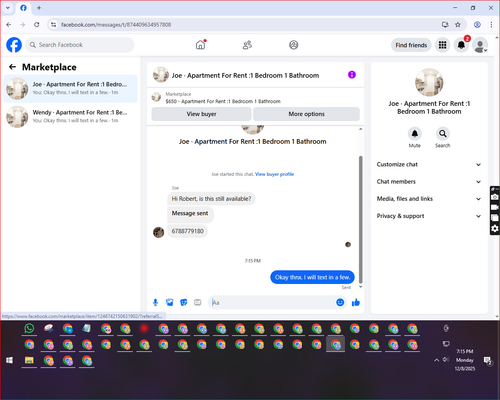Choose a sticker icon
This screenshot has height=400, width=500.
coord(184,302)
